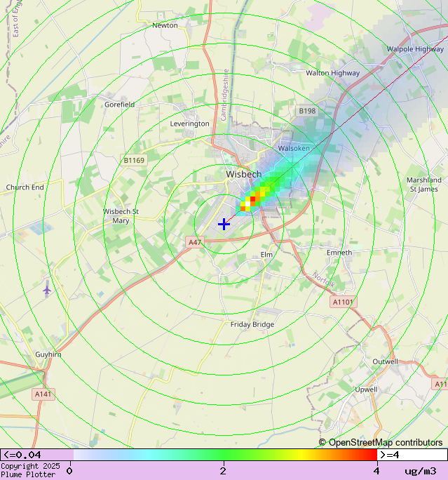Image resolution: width=448 pixels, height=480 pixels.
Task: Click the red plume concentration cell
Action: 252,199
